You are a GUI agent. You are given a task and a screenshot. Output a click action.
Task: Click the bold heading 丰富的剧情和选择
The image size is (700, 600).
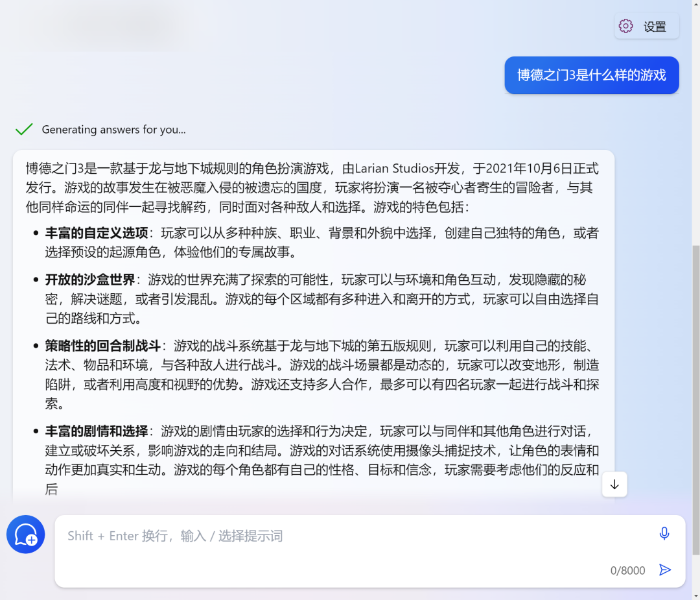[x=97, y=431]
